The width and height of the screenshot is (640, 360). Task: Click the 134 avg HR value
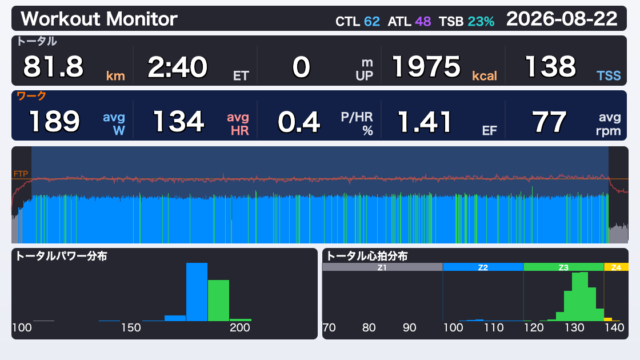[x=178, y=122]
